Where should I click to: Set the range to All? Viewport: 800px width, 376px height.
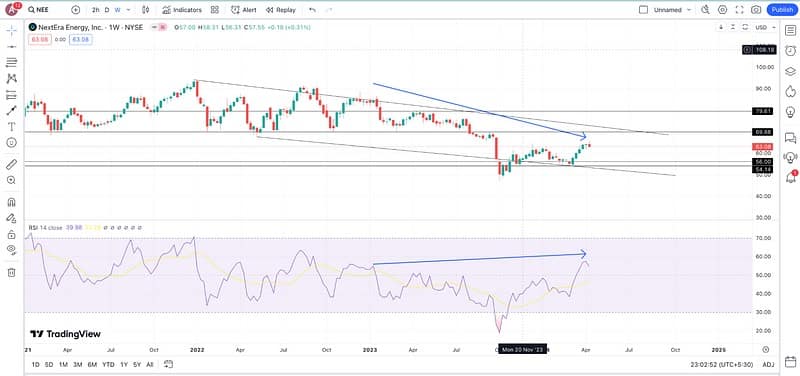tap(149, 364)
